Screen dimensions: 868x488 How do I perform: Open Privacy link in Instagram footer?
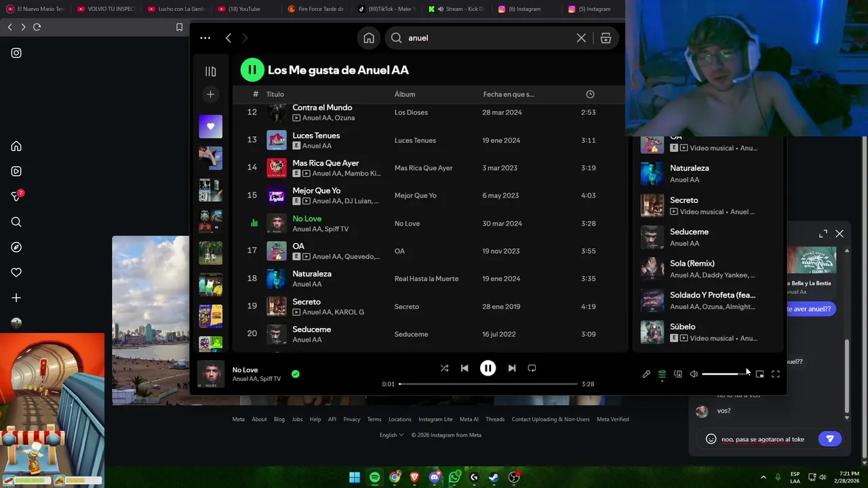click(x=351, y=419)
